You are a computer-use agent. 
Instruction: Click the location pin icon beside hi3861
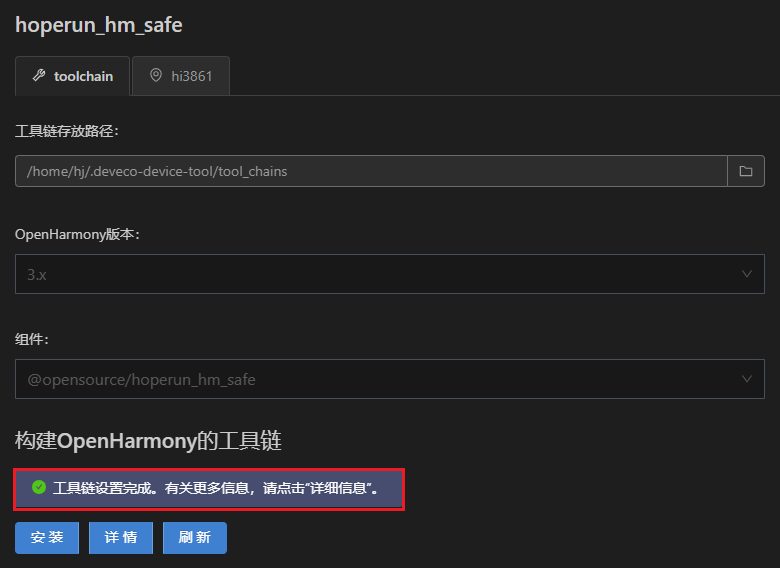(156, 75)
